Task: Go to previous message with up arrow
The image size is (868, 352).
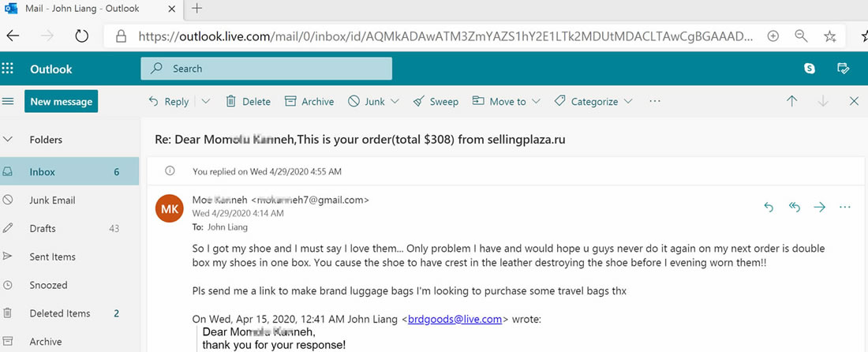Action: [792, 101]
